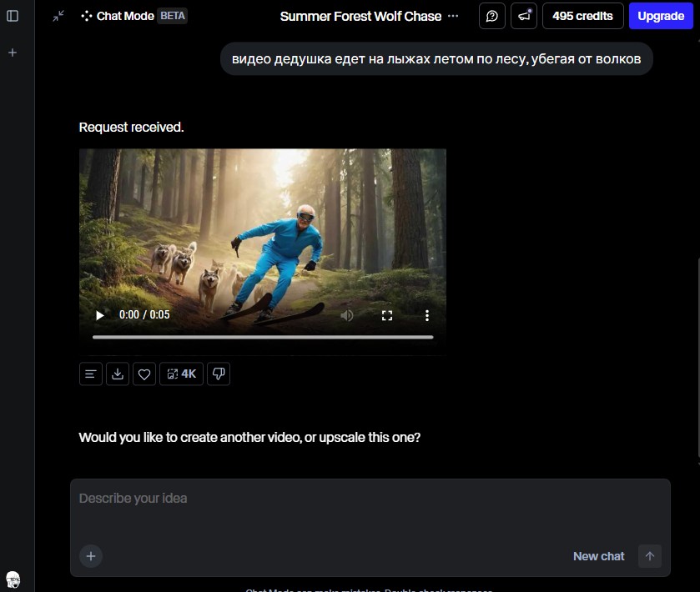This screenshot has height=592, width=700.
Task: Open the Summer Forest Wolf Chase title menu
Action: point(453,16)
